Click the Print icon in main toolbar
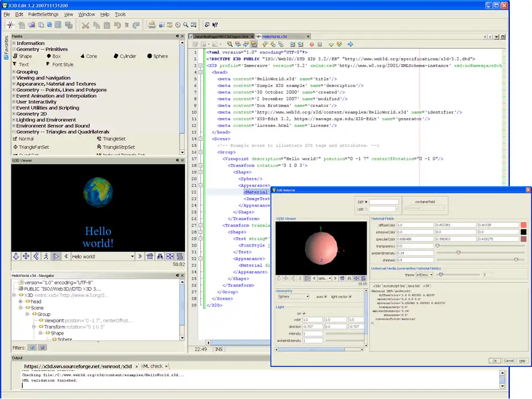532x399 pixels. coord(151,25)
